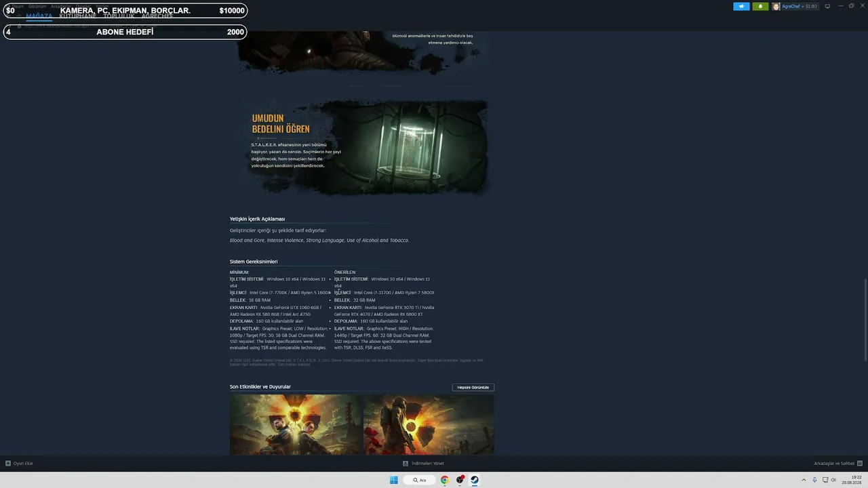Image resolution: width=868 pixels, height=488 pixels.
Task: Click the Sistem Gereksinimleri heading
Action: (254, 262)
